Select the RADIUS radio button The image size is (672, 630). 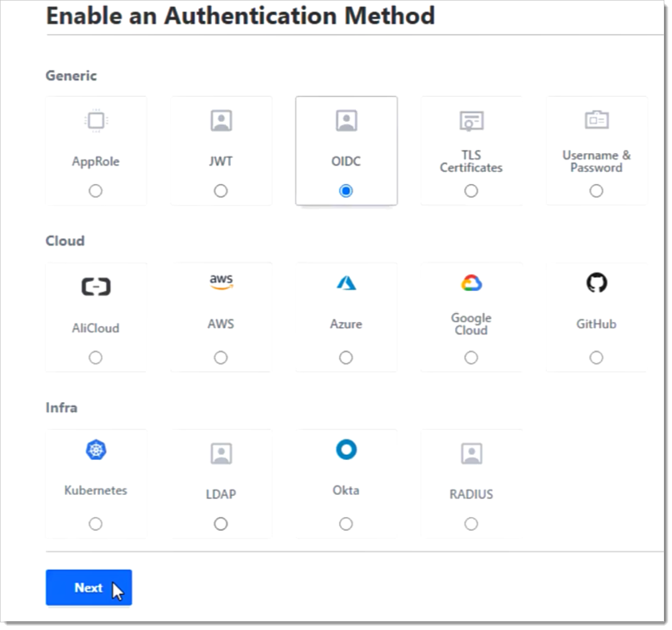point(471,524)
